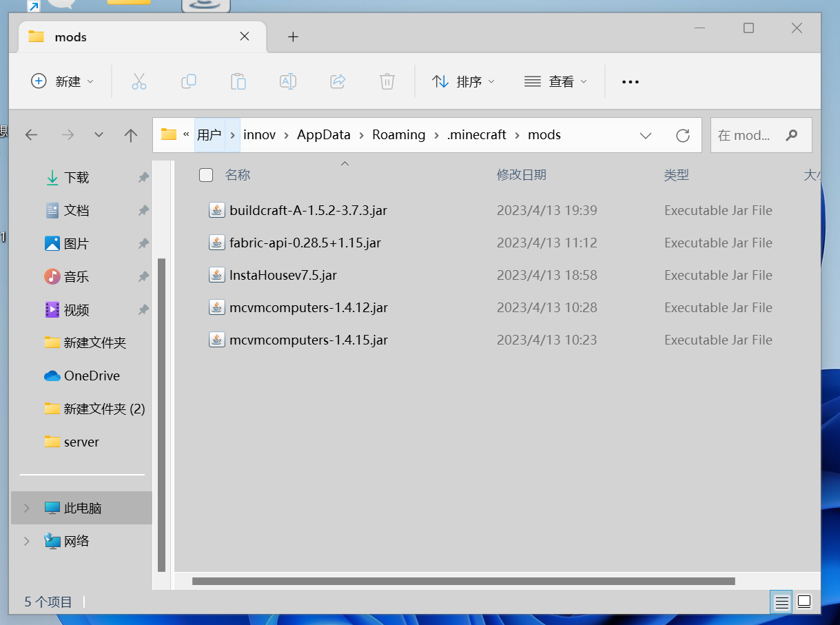Viewport: 840px width, 625px height.
Task: Click the Paste clipboard icon
Action: [238, 81]
